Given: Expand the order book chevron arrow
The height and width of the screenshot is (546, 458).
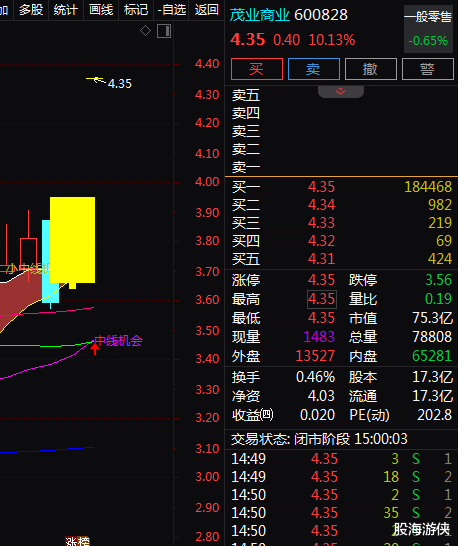Looking at the screenshot, I should [341, 92].
